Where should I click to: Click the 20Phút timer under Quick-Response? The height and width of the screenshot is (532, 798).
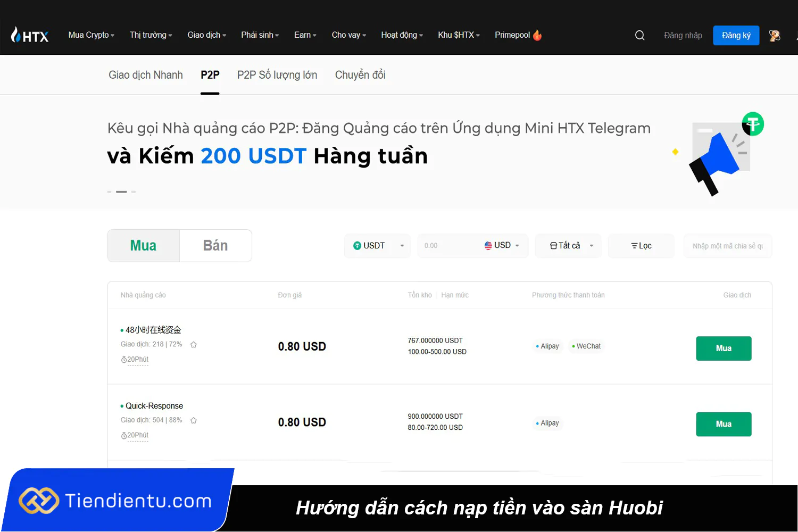coord(135,435)
